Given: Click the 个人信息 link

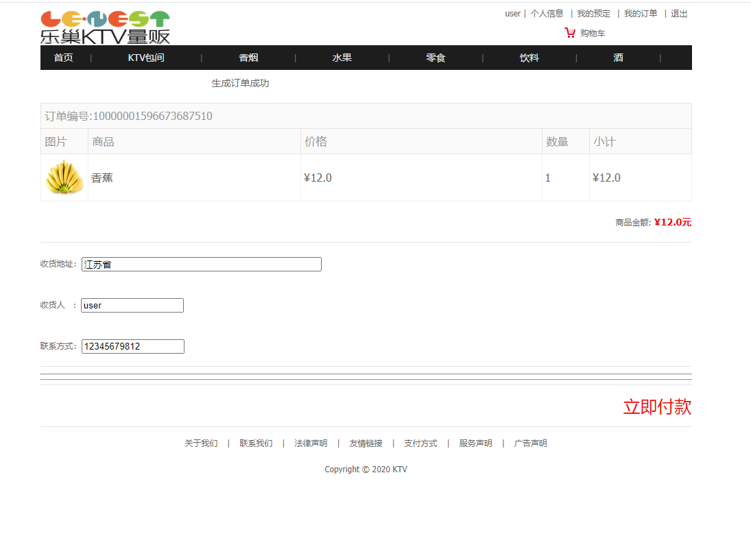Looking at the screenshot, I should (x=547, y=14).
